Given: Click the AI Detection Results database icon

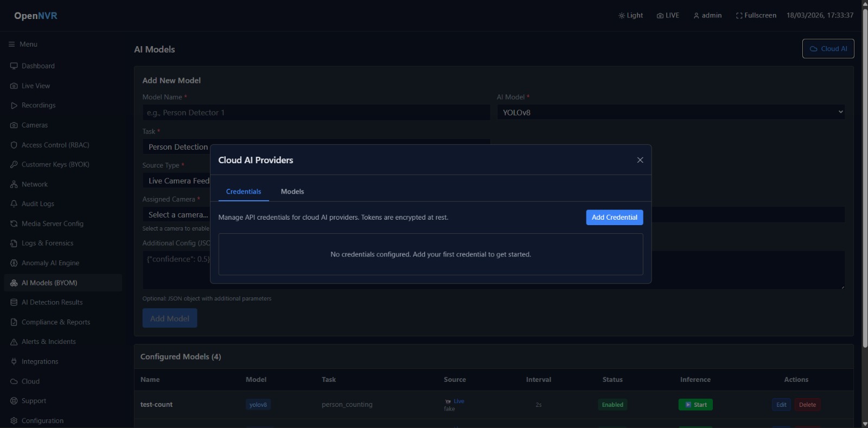Looking at the screenshot, I should (14, 303).
